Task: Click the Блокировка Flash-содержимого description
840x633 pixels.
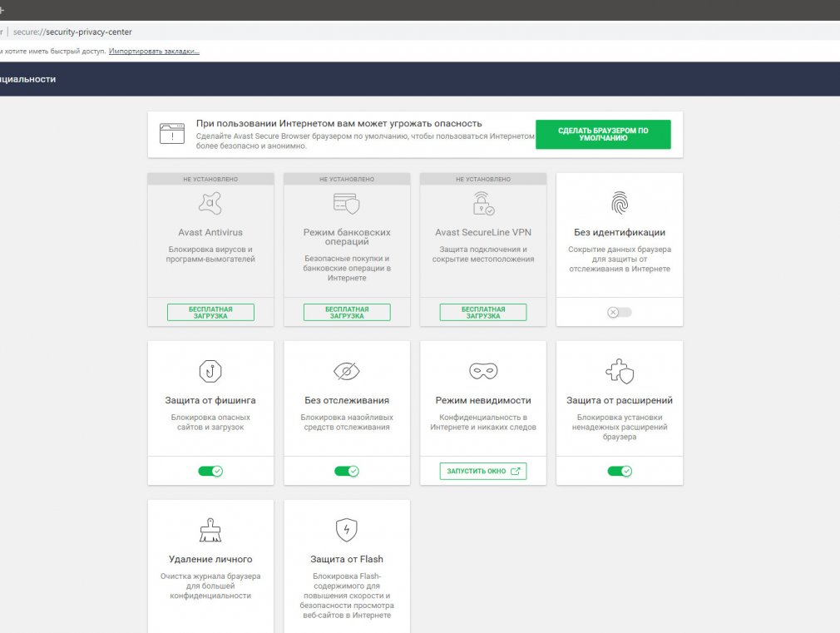Action: coord(347,596)
